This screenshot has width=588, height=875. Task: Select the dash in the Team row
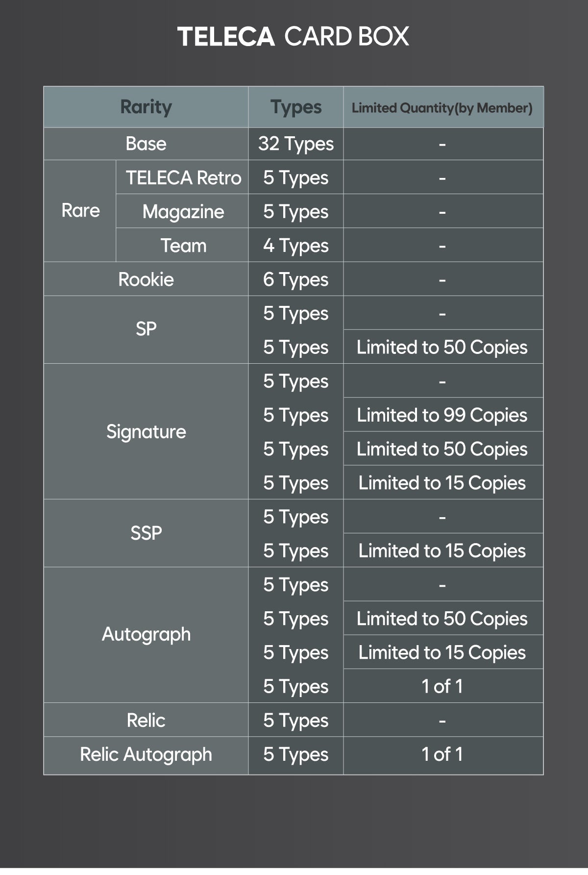coord(442,246)
